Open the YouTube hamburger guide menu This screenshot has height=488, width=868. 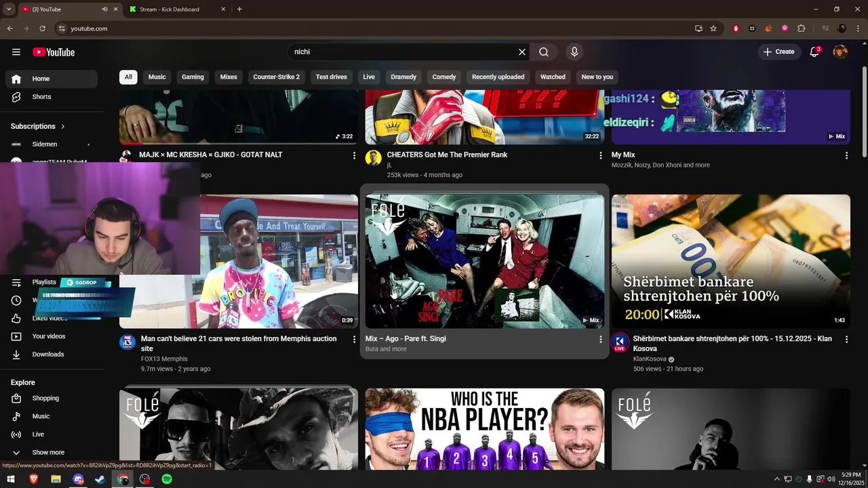[16, 52]
